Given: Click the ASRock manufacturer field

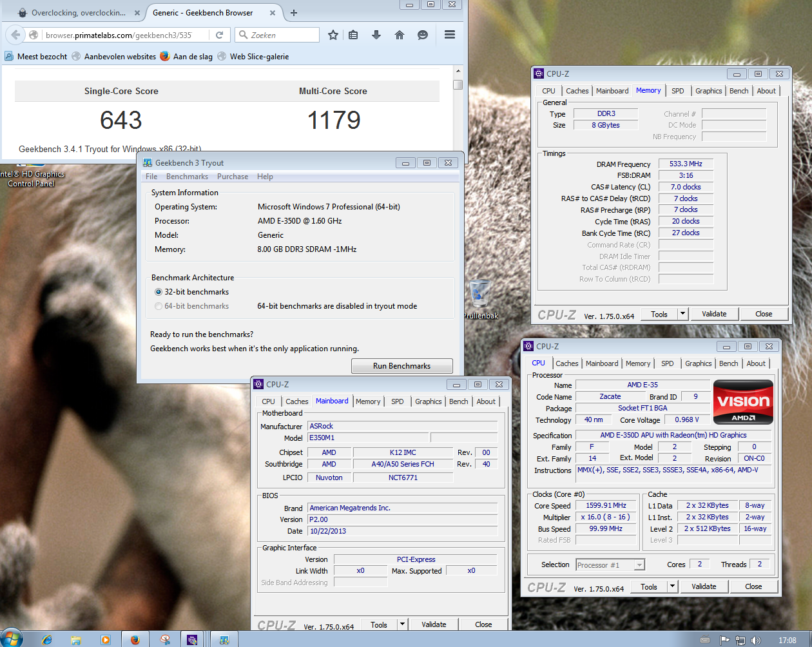Looking at the screenshot, I should point(403,426).
